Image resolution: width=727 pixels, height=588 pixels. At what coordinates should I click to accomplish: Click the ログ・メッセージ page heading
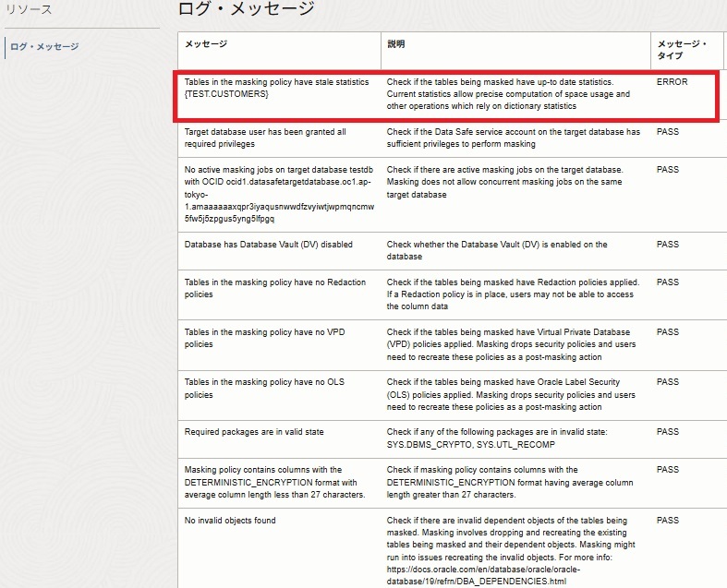246,8
